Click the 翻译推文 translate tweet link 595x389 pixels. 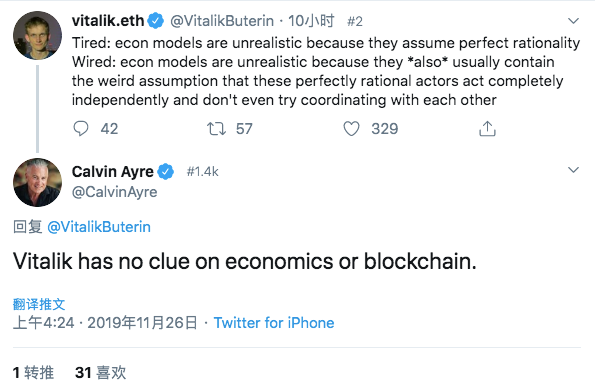39,304
